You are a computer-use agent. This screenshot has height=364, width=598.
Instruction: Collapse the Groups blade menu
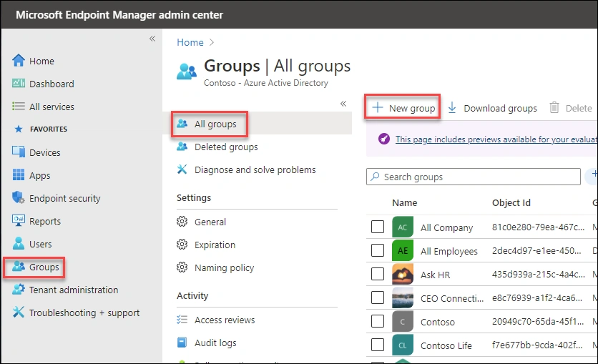(343, 104)
